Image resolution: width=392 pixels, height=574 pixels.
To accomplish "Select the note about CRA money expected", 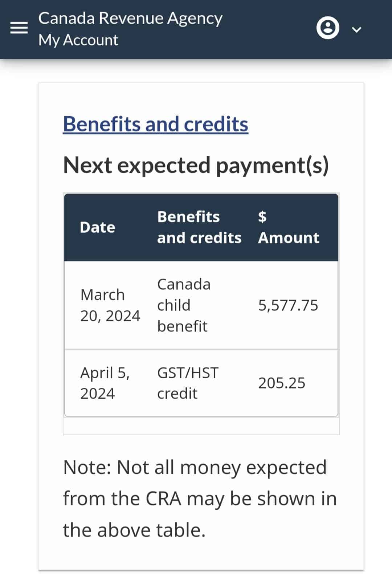I will point(200,498).
